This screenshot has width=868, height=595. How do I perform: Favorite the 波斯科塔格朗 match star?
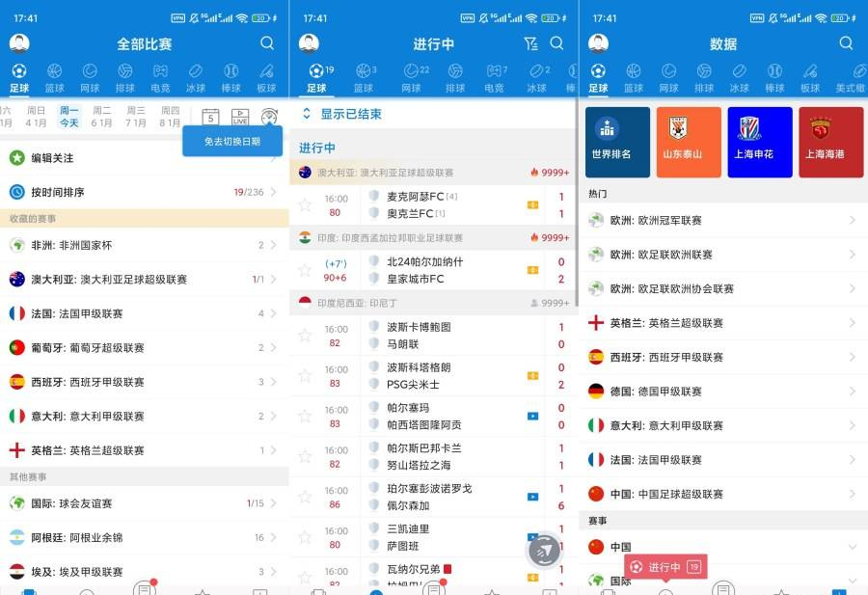pos(305,376)
